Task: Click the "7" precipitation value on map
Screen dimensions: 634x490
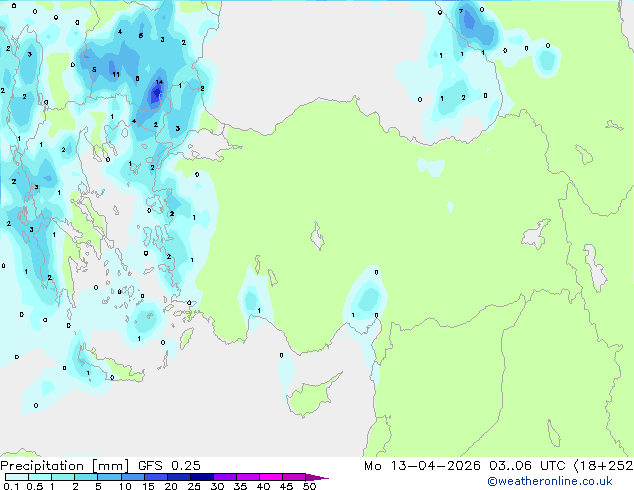Action: click(461, 11)
